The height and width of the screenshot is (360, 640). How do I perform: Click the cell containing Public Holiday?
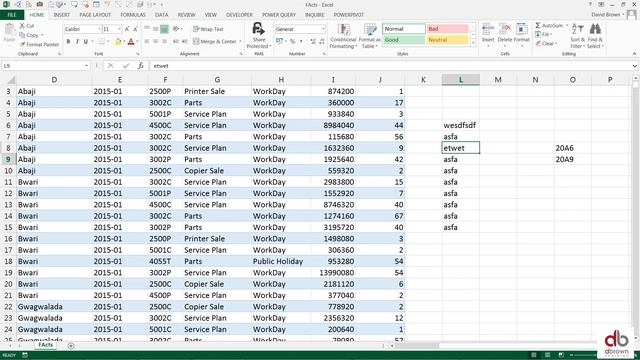click(x=281, y=261)
